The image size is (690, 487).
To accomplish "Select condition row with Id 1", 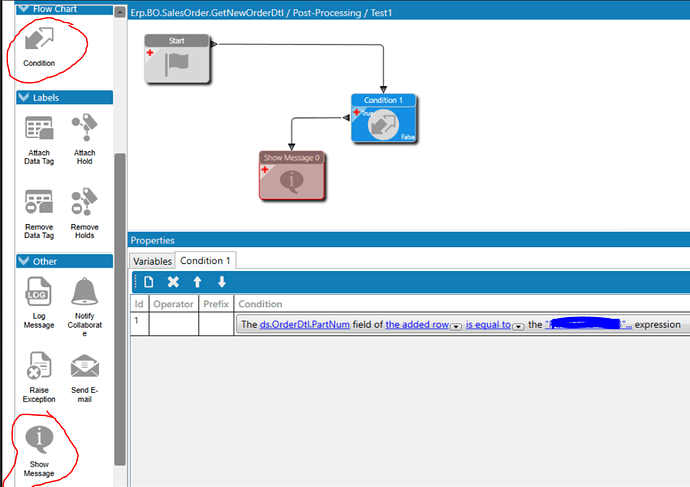I will pyautogui.click(x=410, y=324).
